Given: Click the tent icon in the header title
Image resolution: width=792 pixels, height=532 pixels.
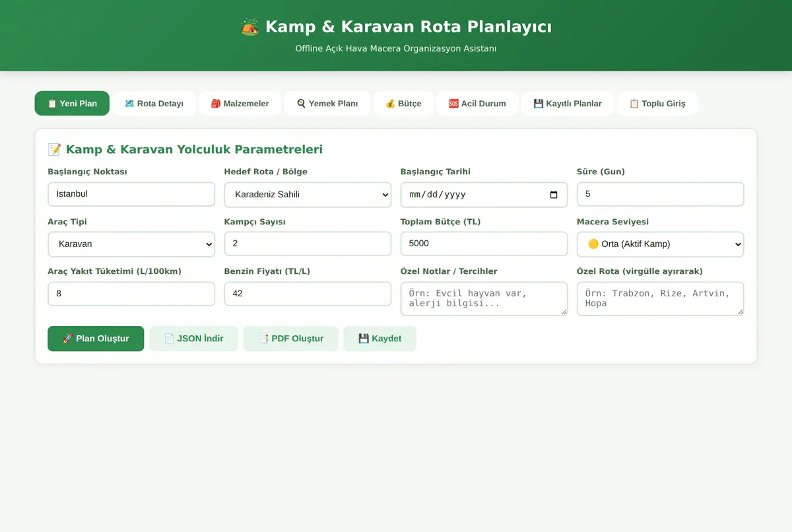Looking at the screenshot, I should pos(249,27).
